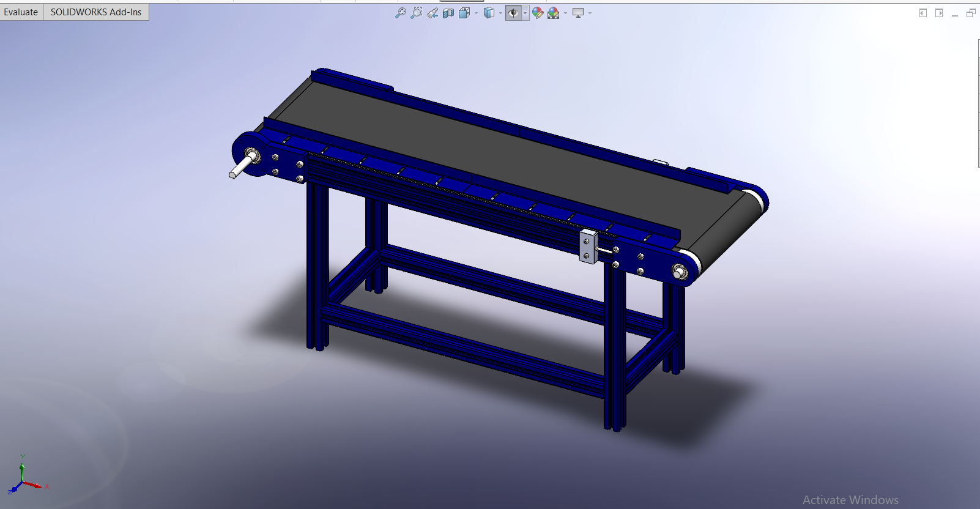Click the Zoom to Fit magnifier icon

(401, 13)
